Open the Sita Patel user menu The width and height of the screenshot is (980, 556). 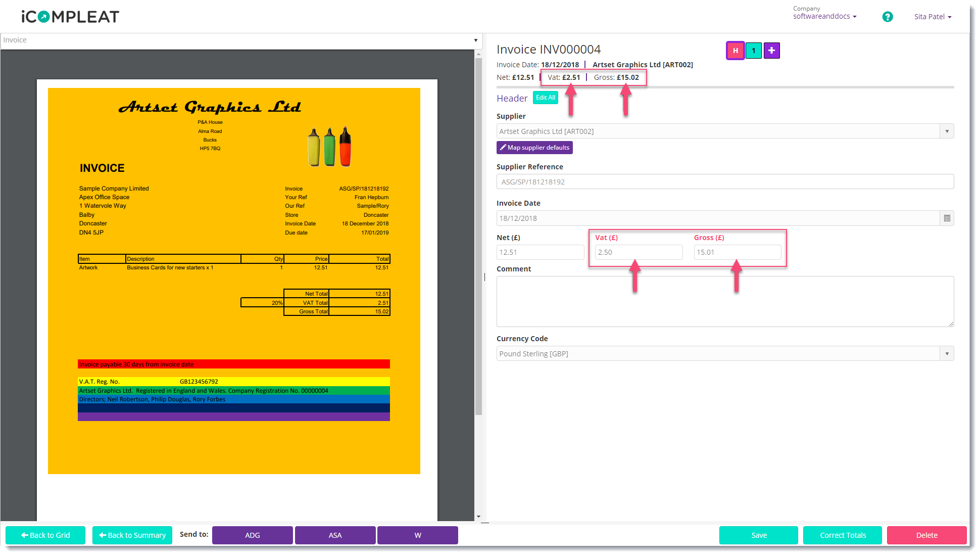(x=933, y=17)
